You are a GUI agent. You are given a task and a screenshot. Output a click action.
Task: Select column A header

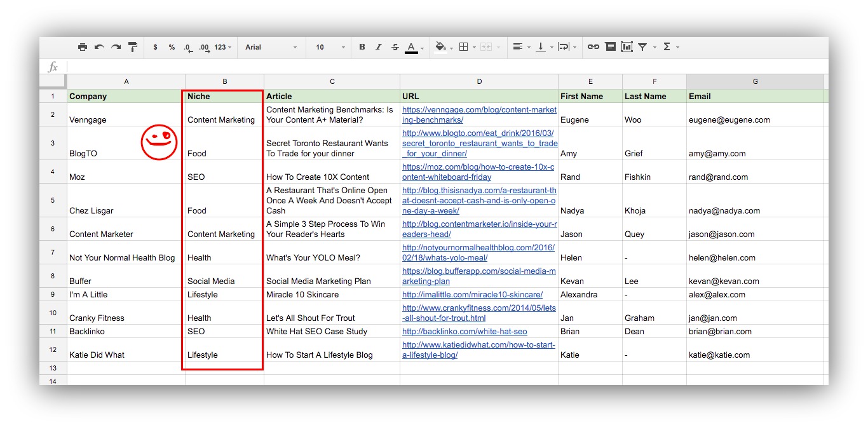[126, 82]
